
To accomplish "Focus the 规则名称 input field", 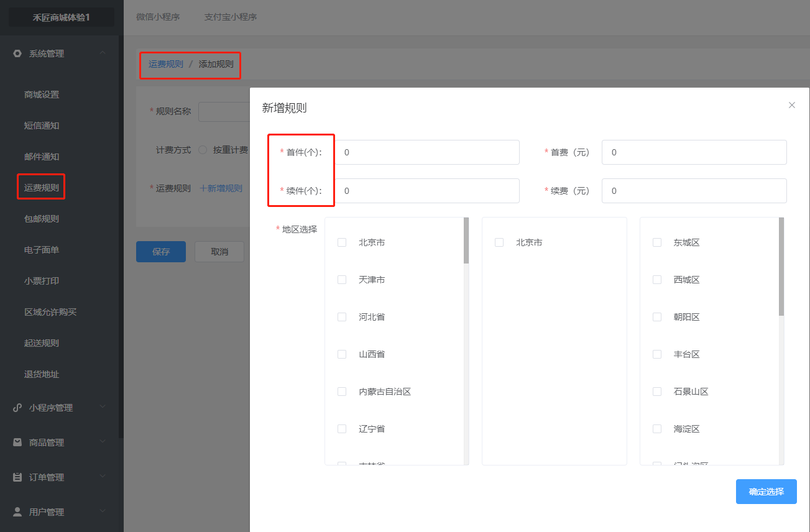I will (224, 112).
